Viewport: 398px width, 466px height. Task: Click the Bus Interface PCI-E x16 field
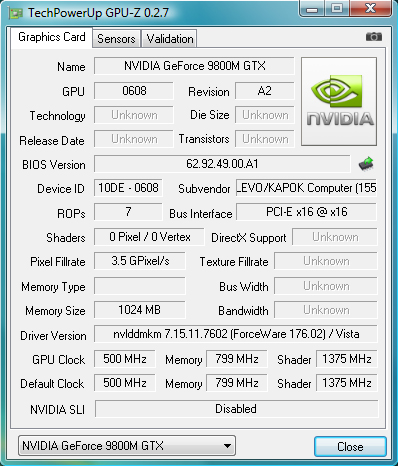(x=306, y=212)
